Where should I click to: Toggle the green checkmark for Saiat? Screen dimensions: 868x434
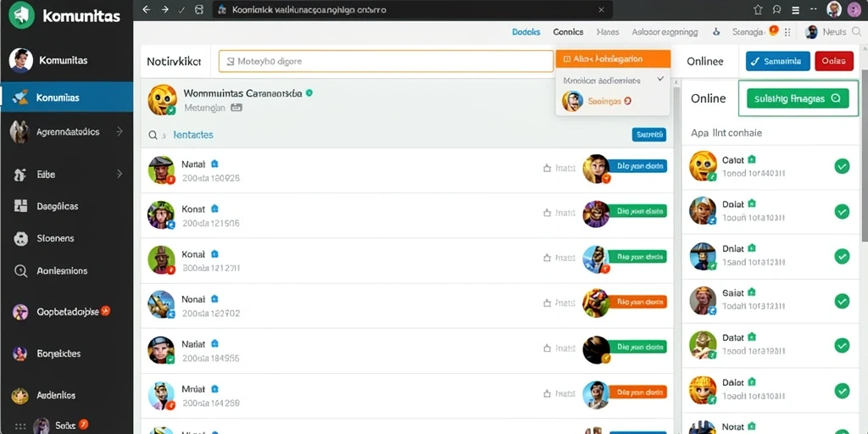(842, 301)
